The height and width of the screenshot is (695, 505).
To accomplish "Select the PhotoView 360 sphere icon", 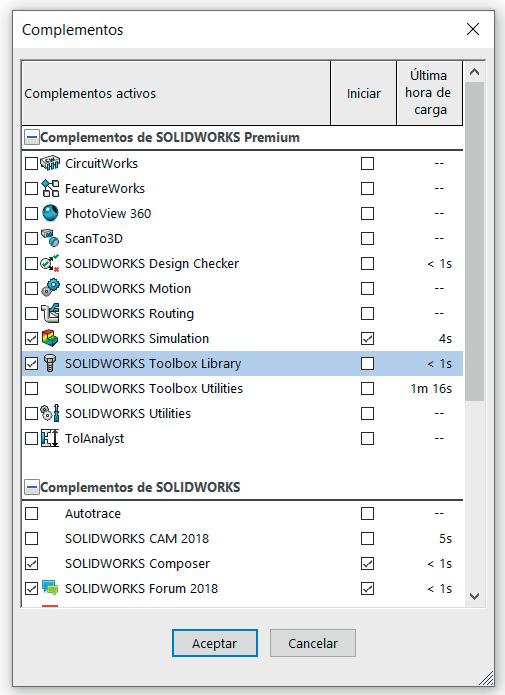I will [x=50, y=213].
